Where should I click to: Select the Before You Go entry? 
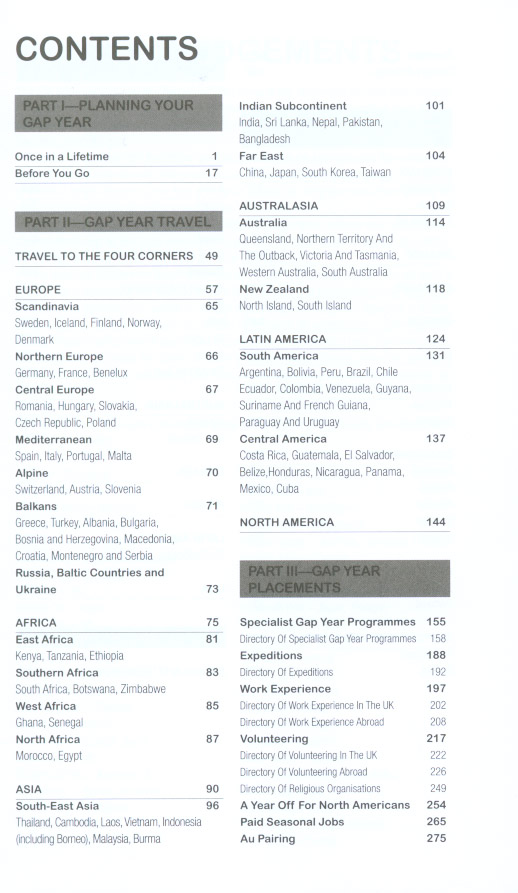tap(118, 173)
